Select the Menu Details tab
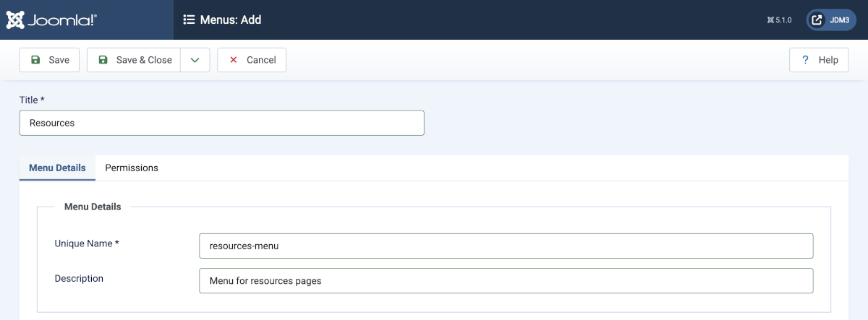Screen dimensions: 868x320 click(57, 168)
